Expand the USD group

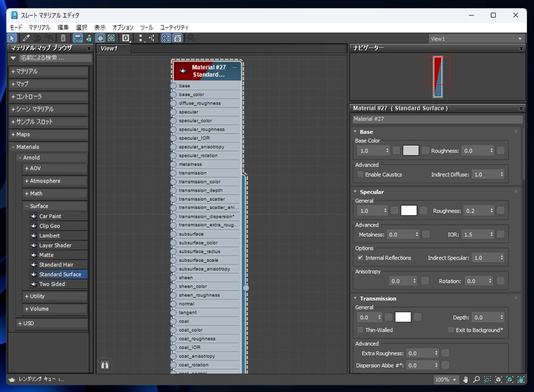52,323
